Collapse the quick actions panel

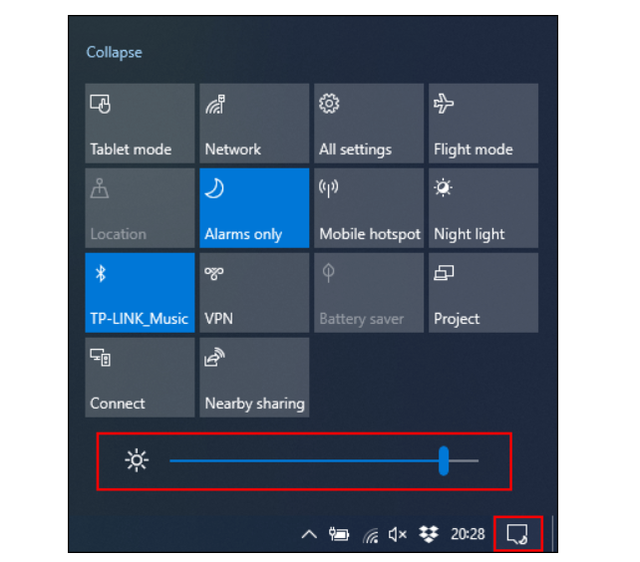click(114, 53)
